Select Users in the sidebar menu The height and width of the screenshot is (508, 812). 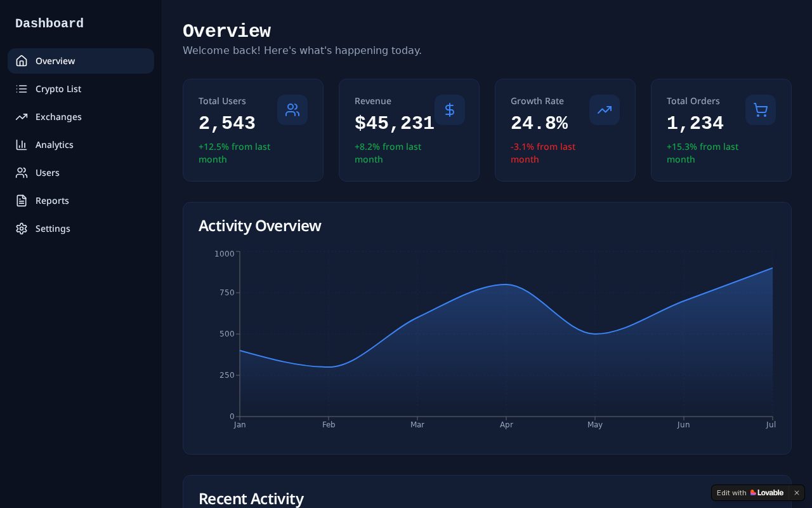tap(81, 173)
